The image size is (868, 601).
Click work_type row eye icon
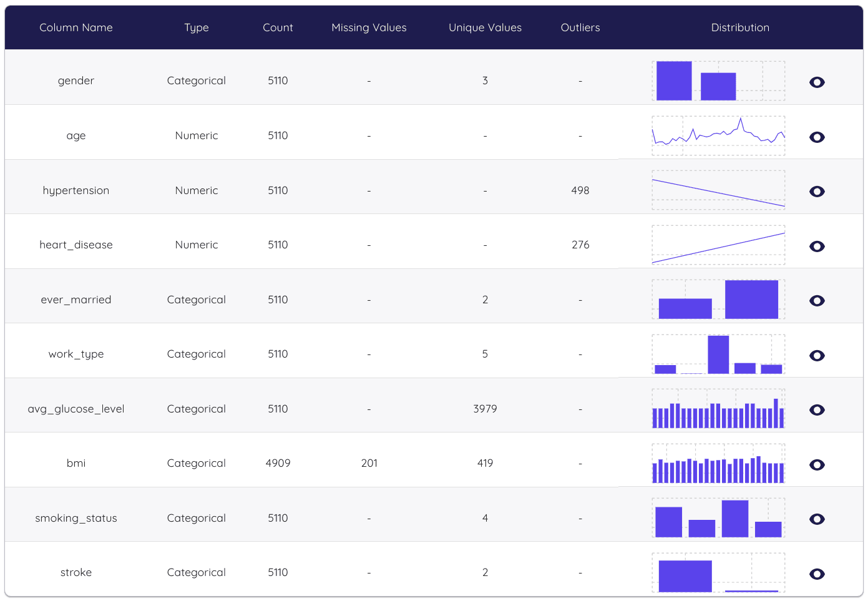pyautogui.click(x=817, y=356)
